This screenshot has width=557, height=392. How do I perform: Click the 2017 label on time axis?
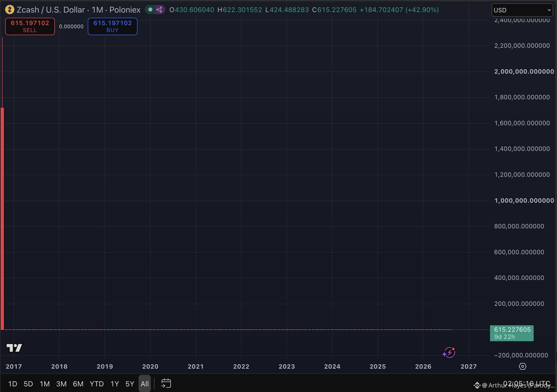tap(14, 367)
